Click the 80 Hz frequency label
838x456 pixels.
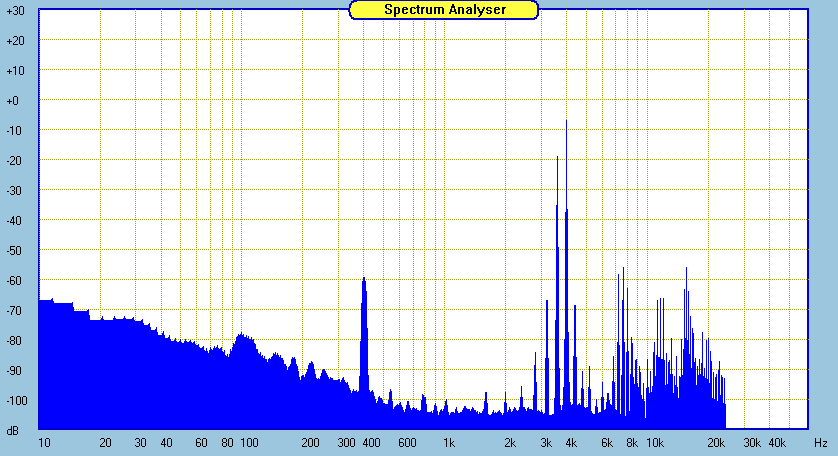click(227, 443)
